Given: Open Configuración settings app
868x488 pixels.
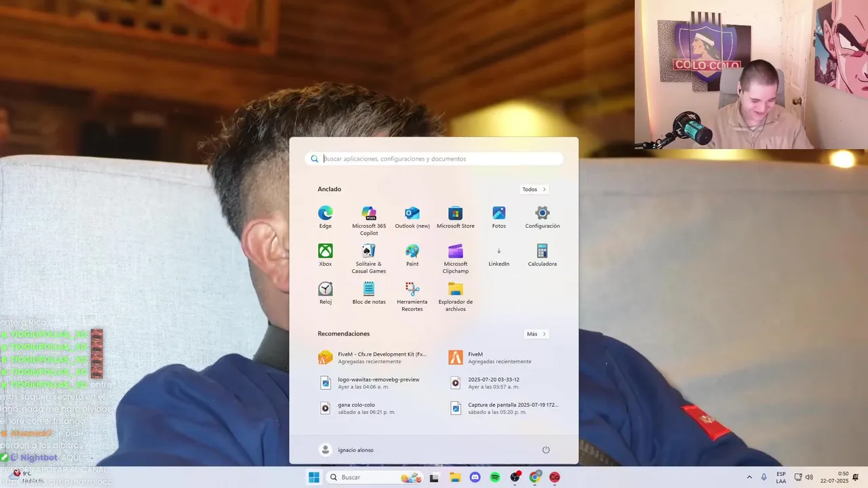Looking at the screenshot, I should pyautogui.click(x=542, y=217).
